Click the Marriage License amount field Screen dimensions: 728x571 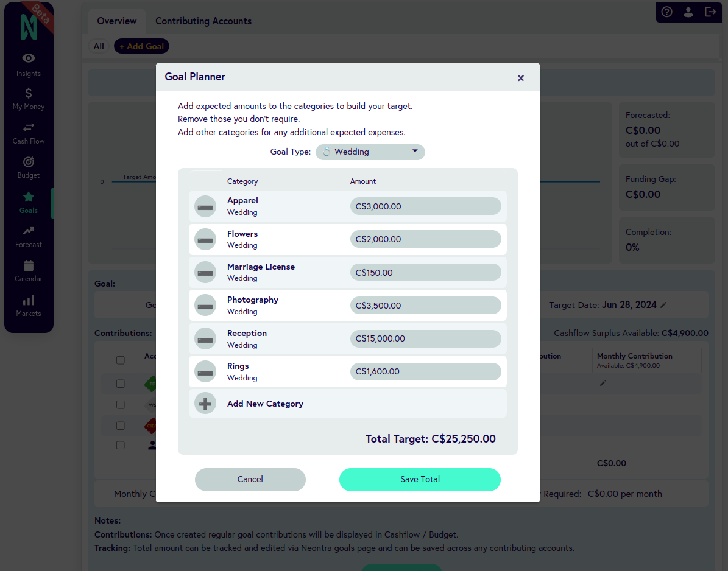click(x=425, y=273)
